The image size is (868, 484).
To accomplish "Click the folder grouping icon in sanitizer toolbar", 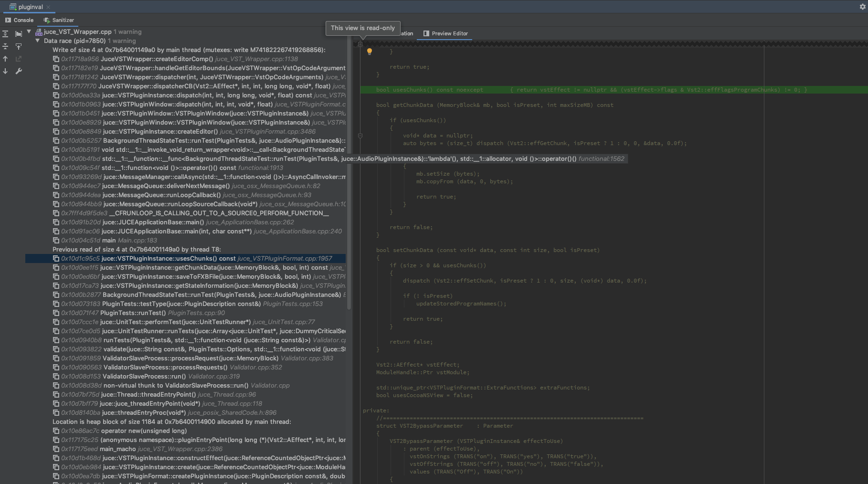I will (19, 34).
